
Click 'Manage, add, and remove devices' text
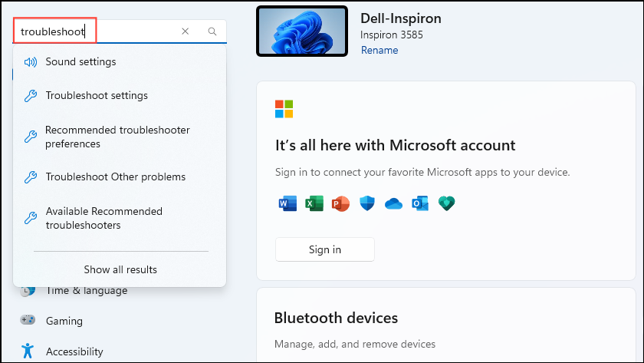355,344
